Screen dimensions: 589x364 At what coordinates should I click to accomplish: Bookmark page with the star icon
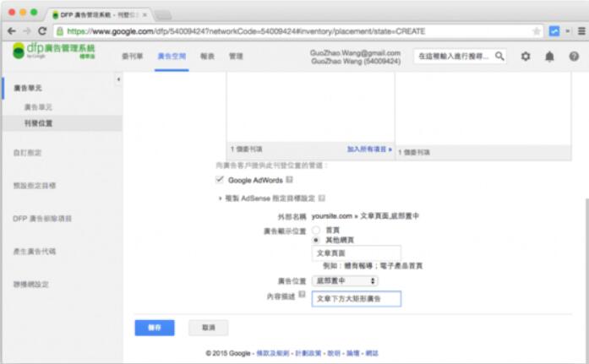point(537,30)
